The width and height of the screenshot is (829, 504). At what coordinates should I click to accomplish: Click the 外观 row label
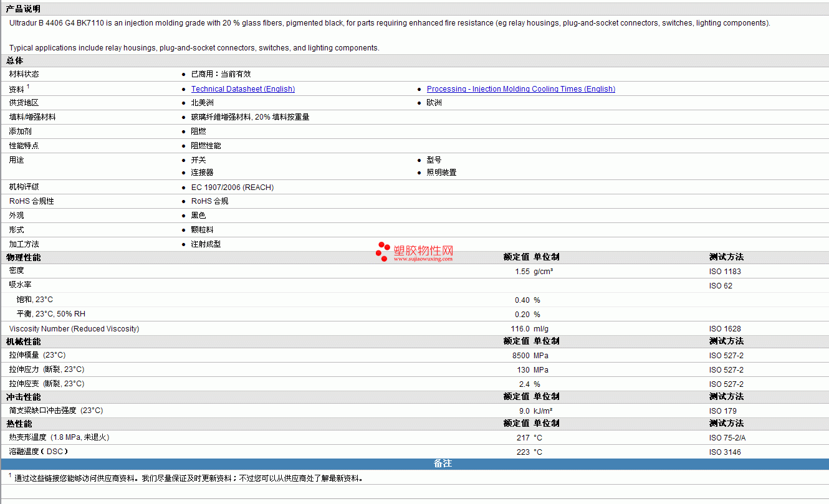[x=16, y=216]
